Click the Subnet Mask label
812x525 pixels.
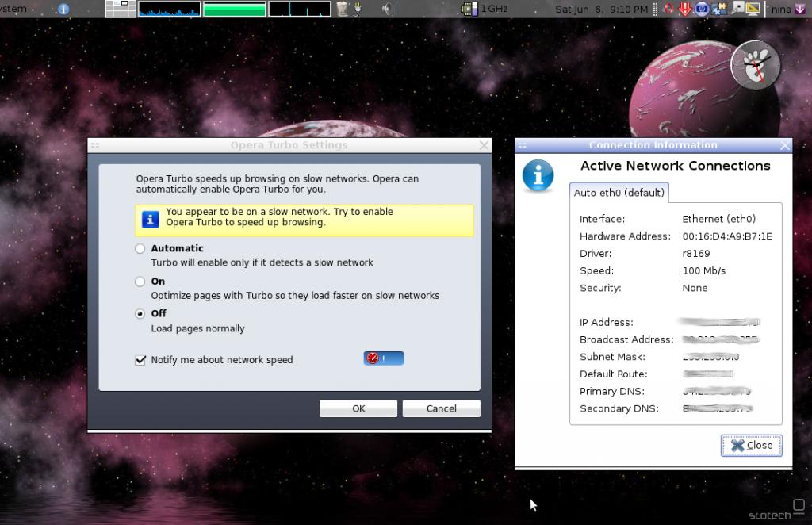click(613, 357)
